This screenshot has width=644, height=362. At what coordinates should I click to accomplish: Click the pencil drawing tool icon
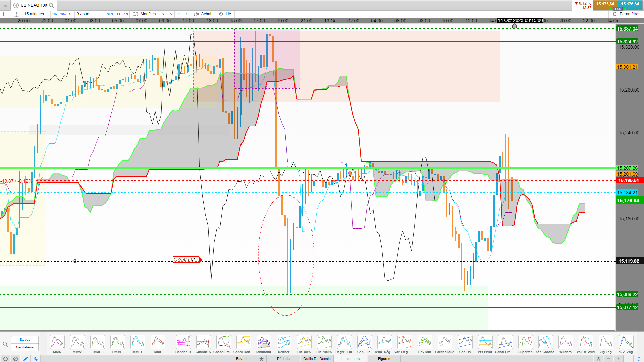(25, 359)
